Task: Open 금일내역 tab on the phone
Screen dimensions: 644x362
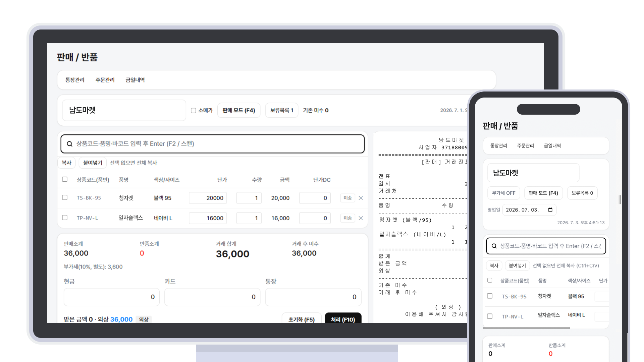Action: coord(552,145)
